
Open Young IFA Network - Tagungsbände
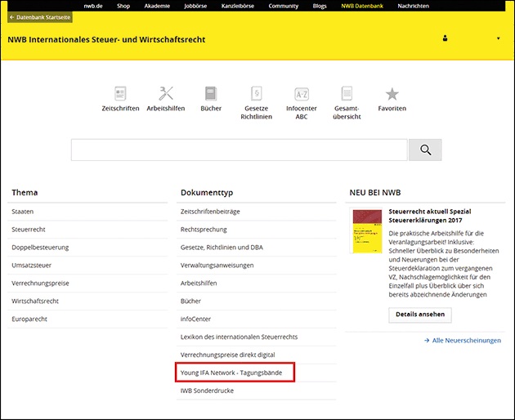(x=234, y=373)
